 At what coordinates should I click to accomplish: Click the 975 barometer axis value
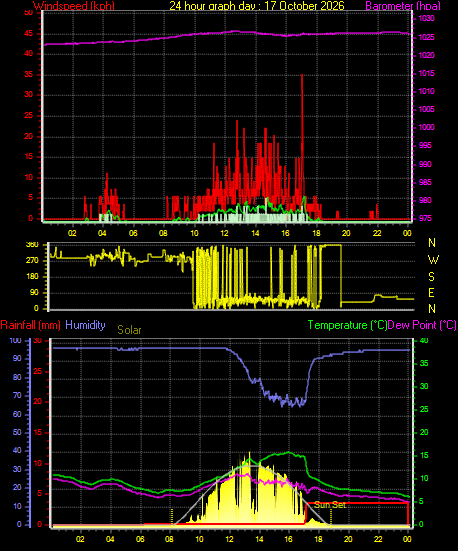pos(425,219)
